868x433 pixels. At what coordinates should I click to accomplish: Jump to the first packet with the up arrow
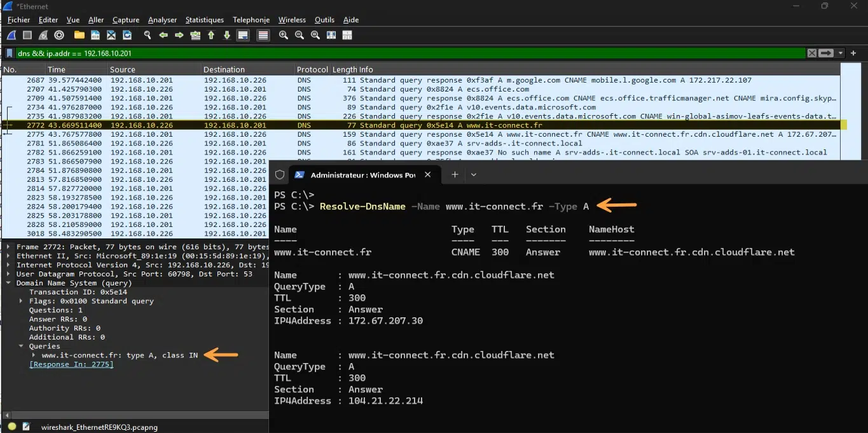click(211, 35)
